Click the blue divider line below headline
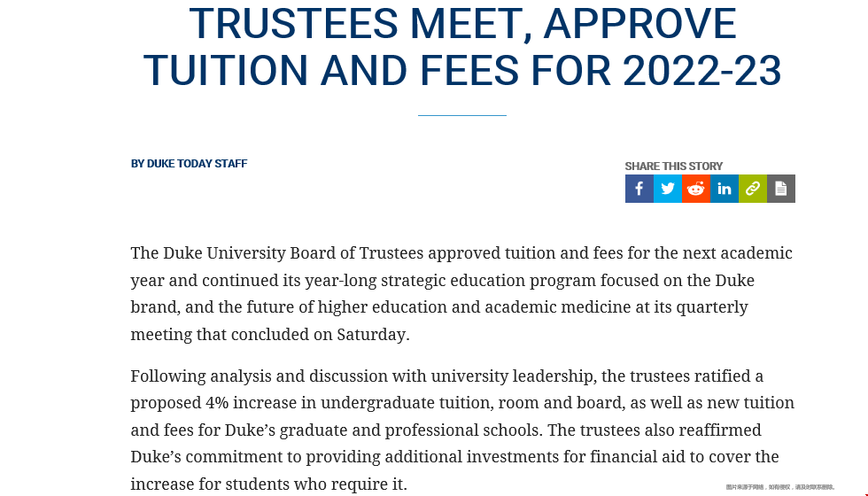 click(462, 115)
